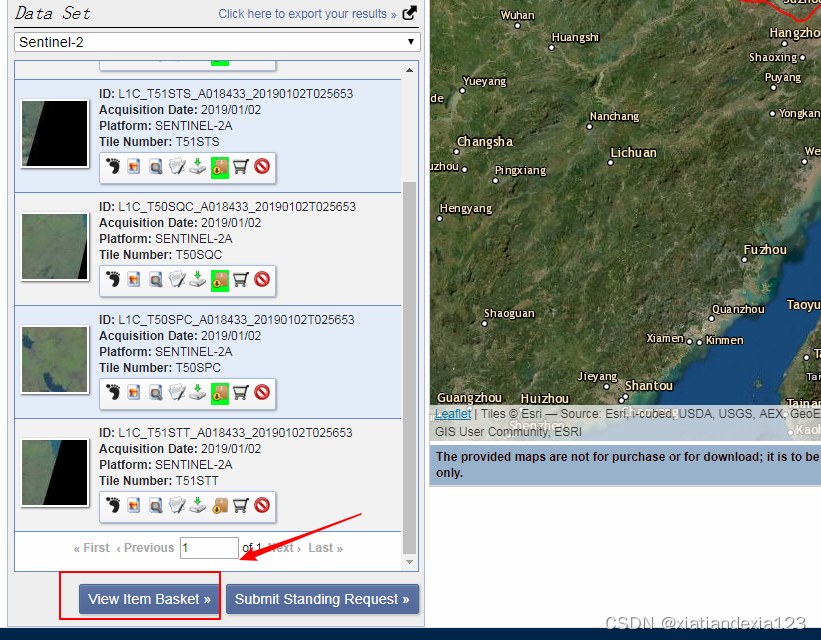Toggle bulk download for scene L1C_T50SQC

pyautogui.click(x=220, y=280)
